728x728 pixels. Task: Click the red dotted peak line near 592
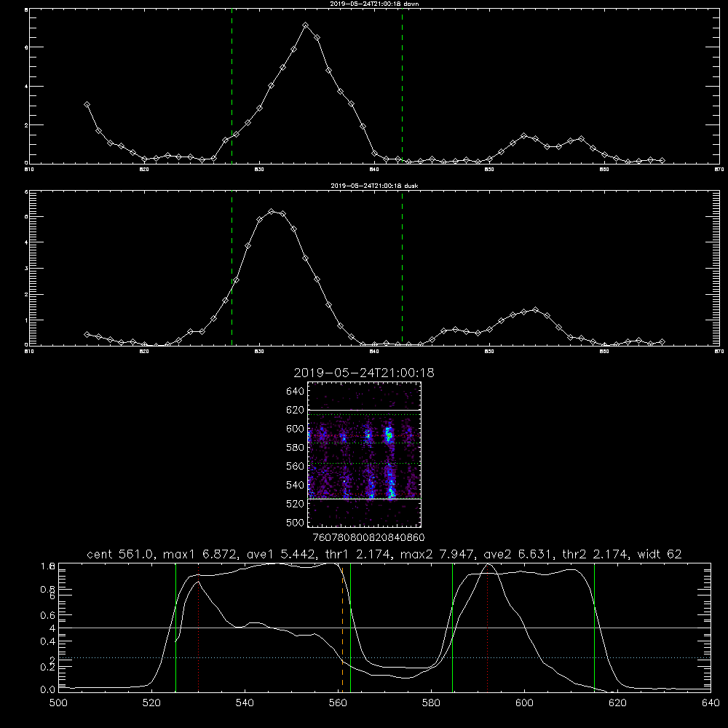click(x=488, y=628)
